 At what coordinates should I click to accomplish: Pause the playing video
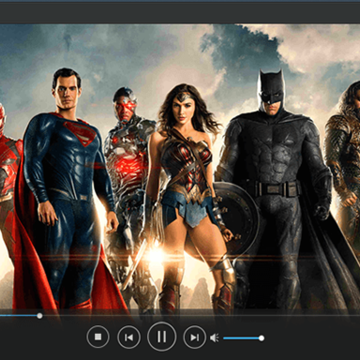click(x=162, y=336)
